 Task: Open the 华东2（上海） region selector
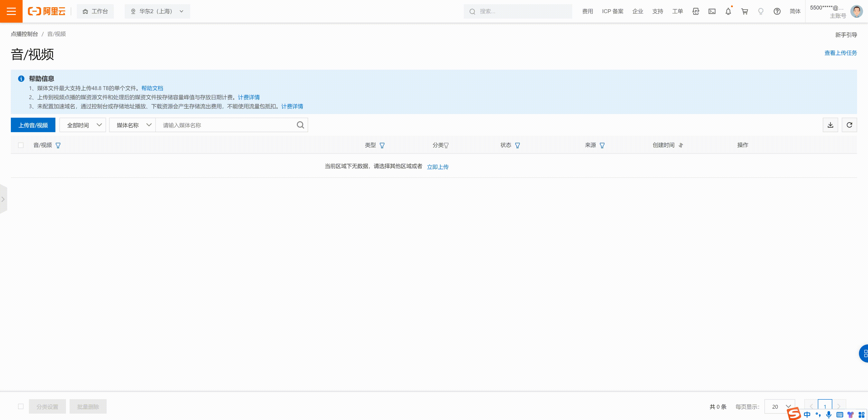pos(157,12)
